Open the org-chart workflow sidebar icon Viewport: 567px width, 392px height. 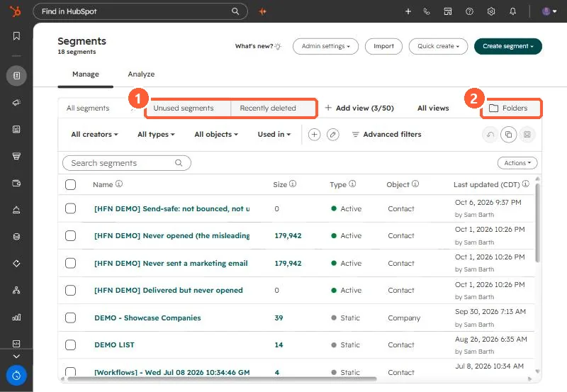(x=16, y=290)
